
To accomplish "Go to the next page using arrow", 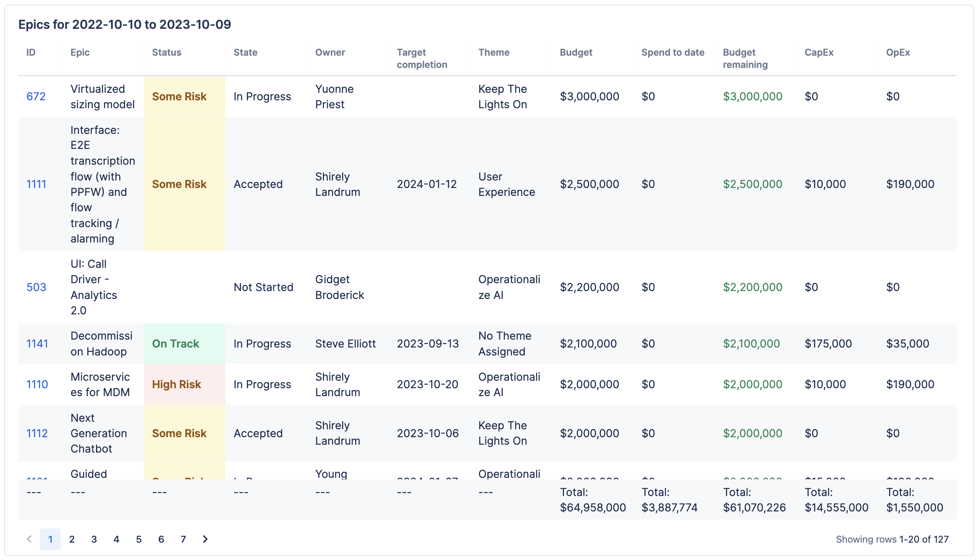I will 205,539.
